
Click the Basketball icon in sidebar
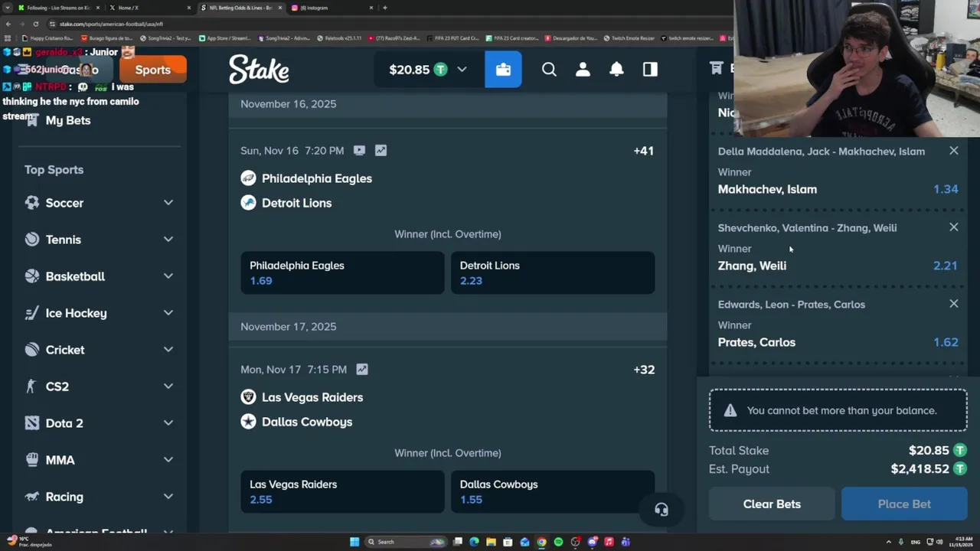(x=31, y=276)
